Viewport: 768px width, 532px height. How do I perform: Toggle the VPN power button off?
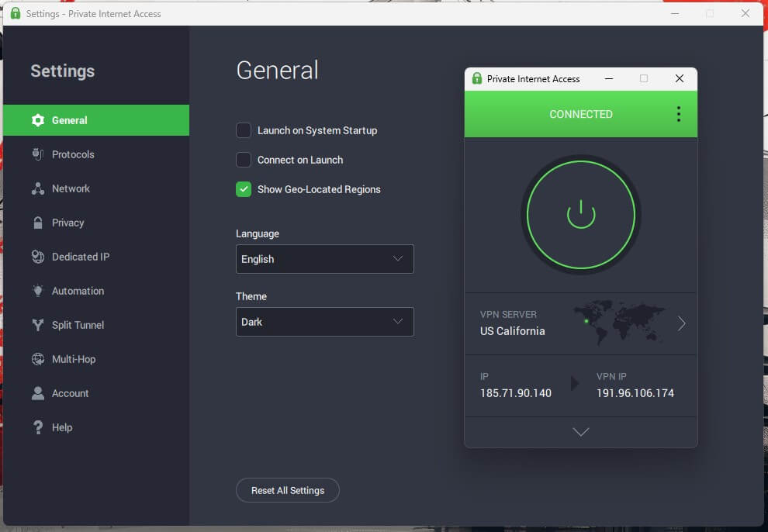[581, 214]
